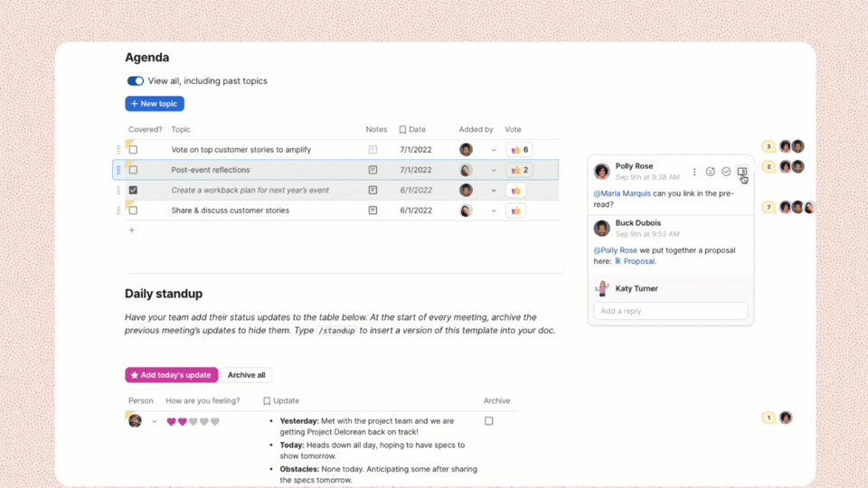Expand Added by dropdown for Post-event reflections
Viewport: 868px width, 488px height.
[x=494, y=170]
